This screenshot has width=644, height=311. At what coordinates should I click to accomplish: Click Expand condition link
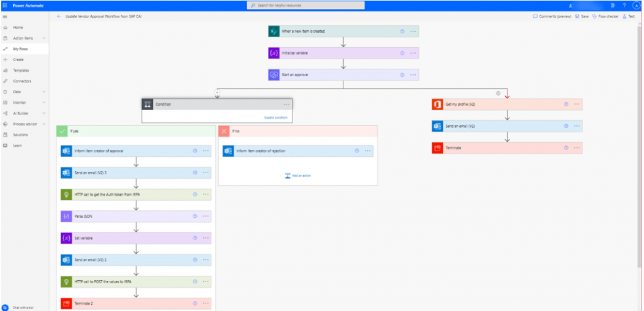tap(275, 118)
